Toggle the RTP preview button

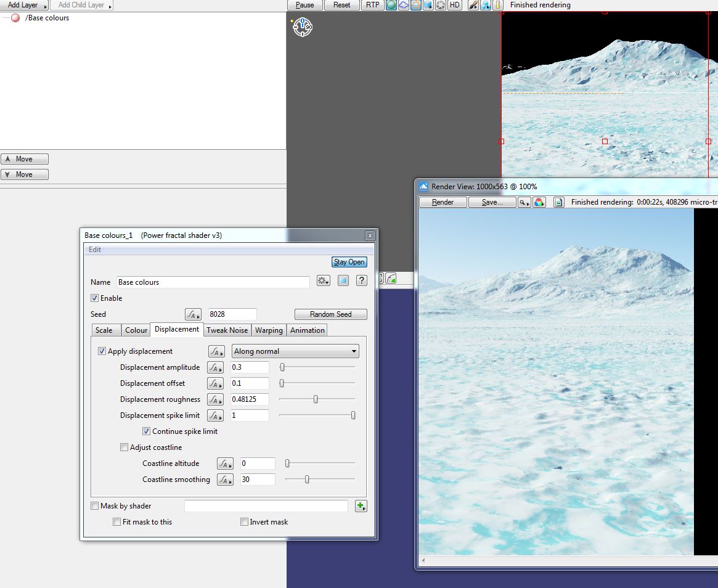372,5
